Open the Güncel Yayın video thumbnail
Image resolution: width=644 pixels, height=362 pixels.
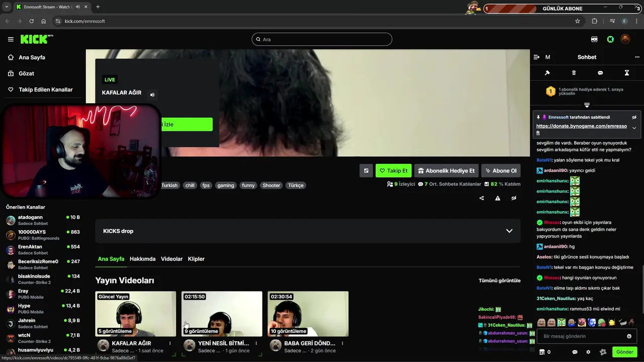[x=136, y=314]
